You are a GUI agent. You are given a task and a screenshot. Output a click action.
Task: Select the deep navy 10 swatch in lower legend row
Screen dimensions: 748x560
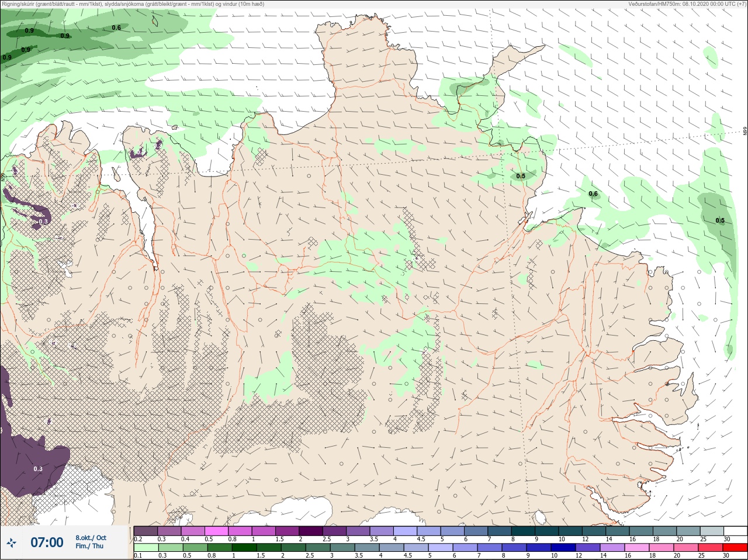click(562, 548)
